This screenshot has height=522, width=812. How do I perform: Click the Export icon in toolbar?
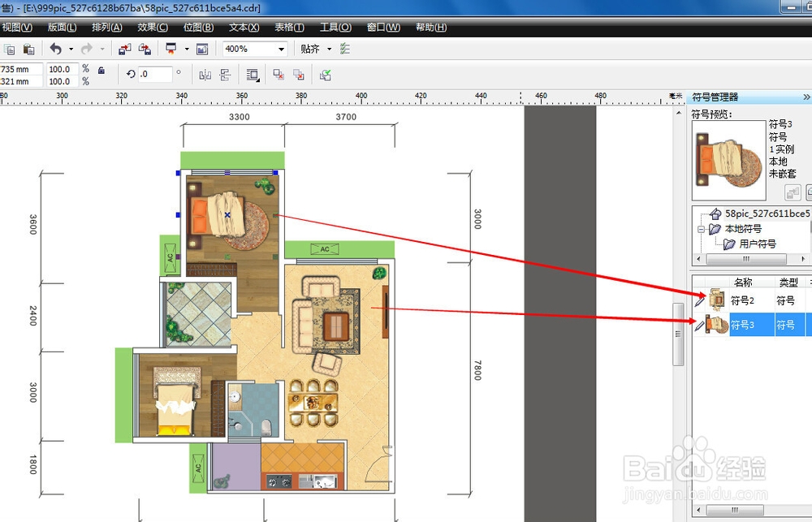[145, 50]
